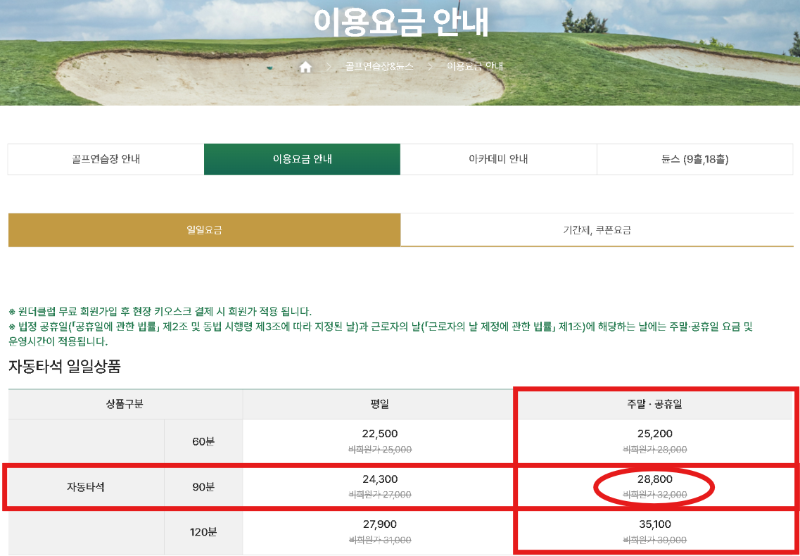Click the 자동타석 일일상품 section heading

64,366
